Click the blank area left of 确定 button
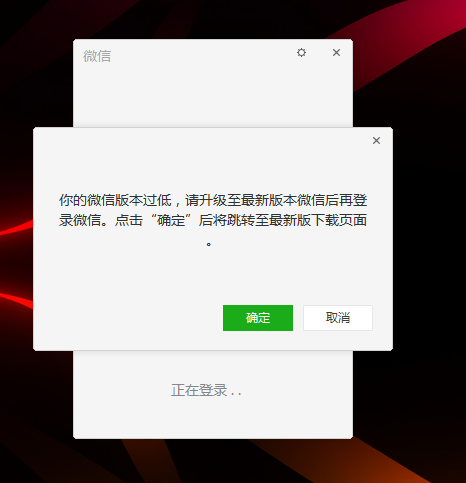 tap(127, 318)
